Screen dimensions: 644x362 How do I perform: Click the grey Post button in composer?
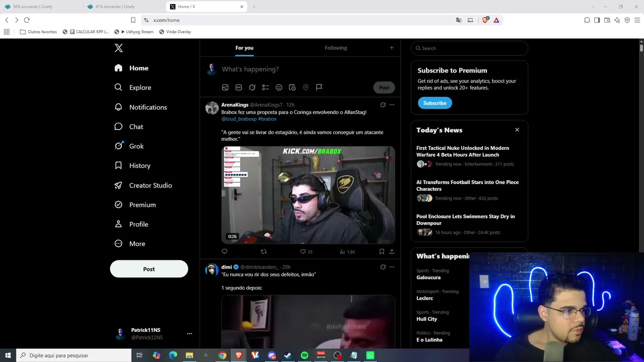[384, 87]
